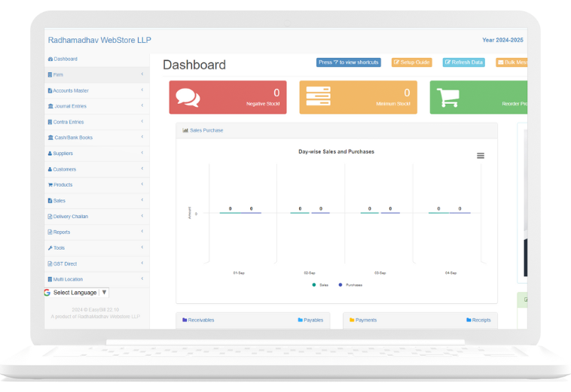The height and width of the screenshot is (392, 571).
Task: Click the Dashboard icon in sidebar
Action: point(50,59)
